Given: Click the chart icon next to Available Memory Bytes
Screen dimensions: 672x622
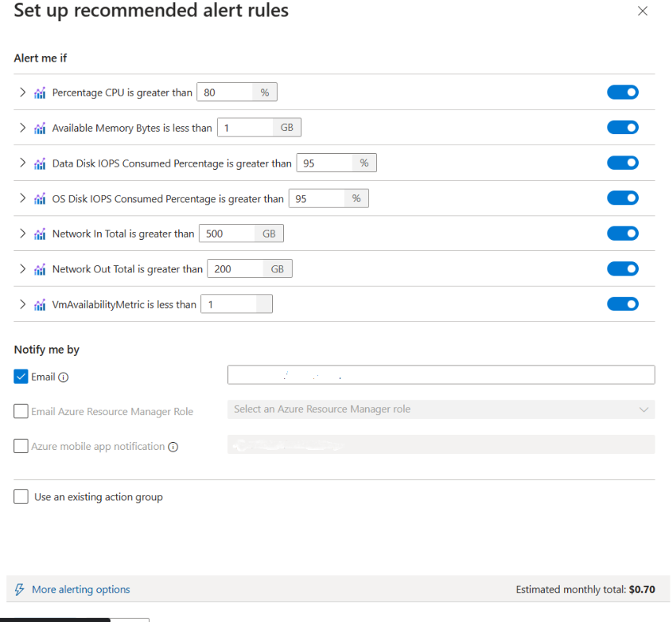Looking at the screenshot, I should [x=39, y=127].
